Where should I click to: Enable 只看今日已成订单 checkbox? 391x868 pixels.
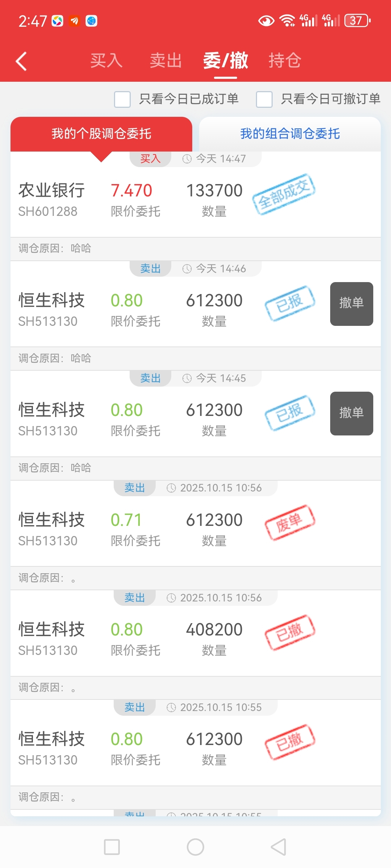point(122,99)
